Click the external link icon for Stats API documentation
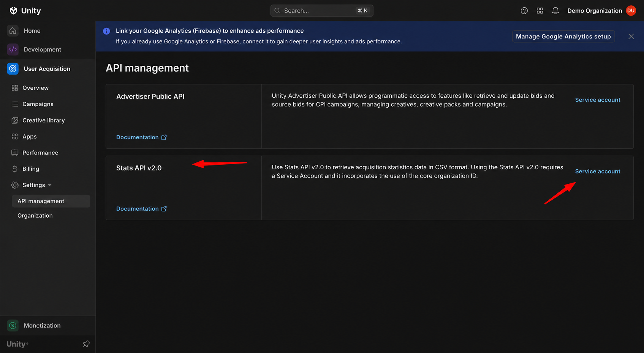This screenshot has height=353, width=644. point(164,209)
